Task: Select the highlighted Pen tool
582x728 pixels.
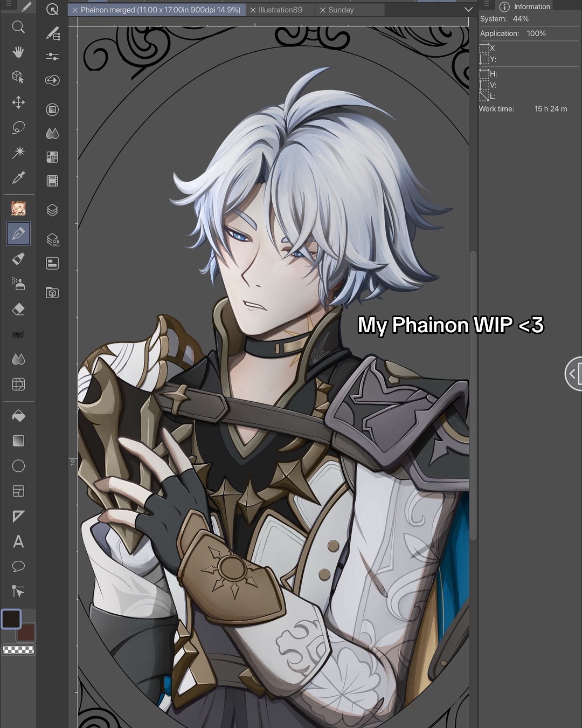Action: pos(18,233)
